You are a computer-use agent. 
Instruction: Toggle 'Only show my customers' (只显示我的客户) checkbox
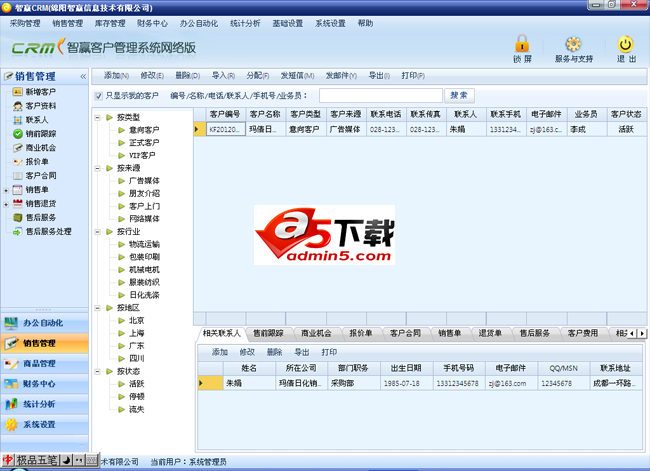tap(98, 96)
